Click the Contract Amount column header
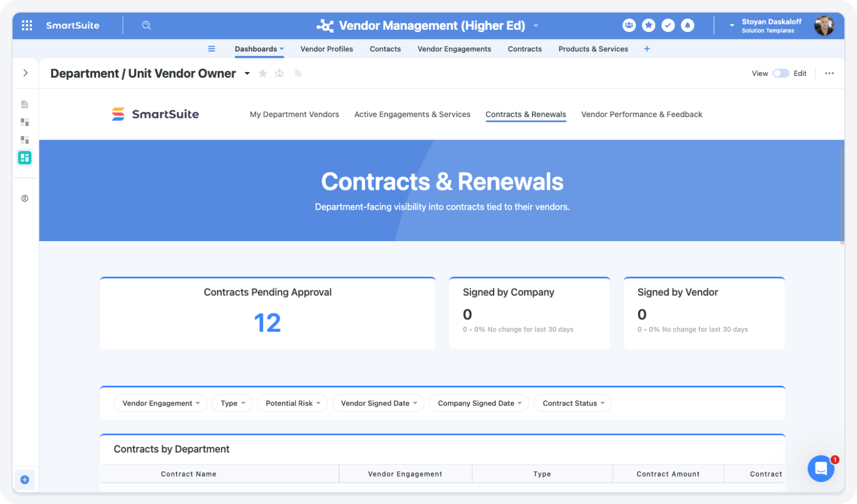 668,474
